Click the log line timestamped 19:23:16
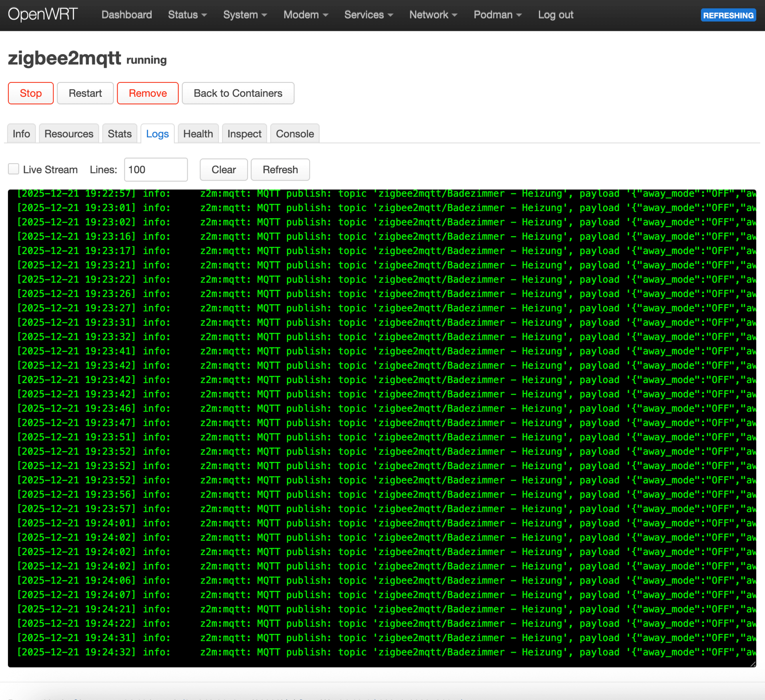Viewport: 765px width, 700px height. point(386,237)
